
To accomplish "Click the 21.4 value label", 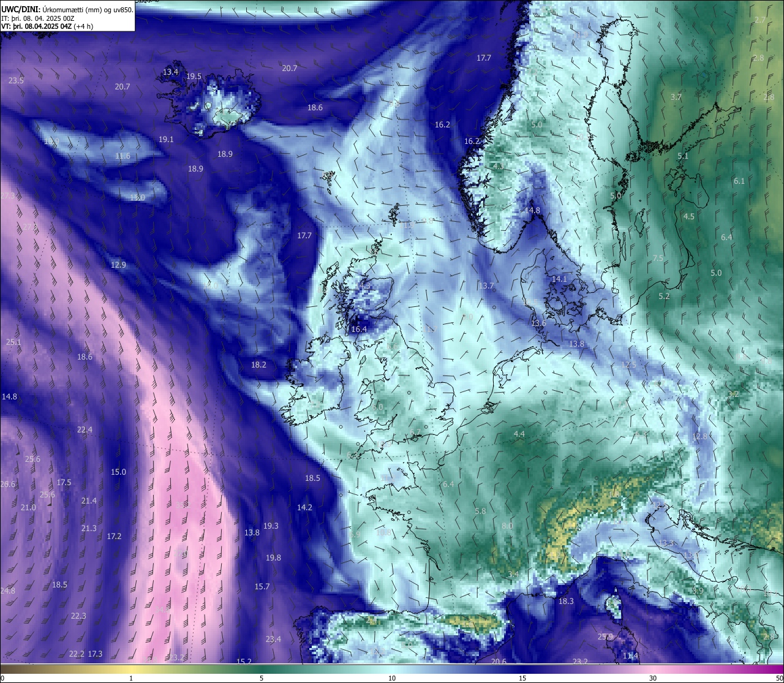I will tap(89, 500).
